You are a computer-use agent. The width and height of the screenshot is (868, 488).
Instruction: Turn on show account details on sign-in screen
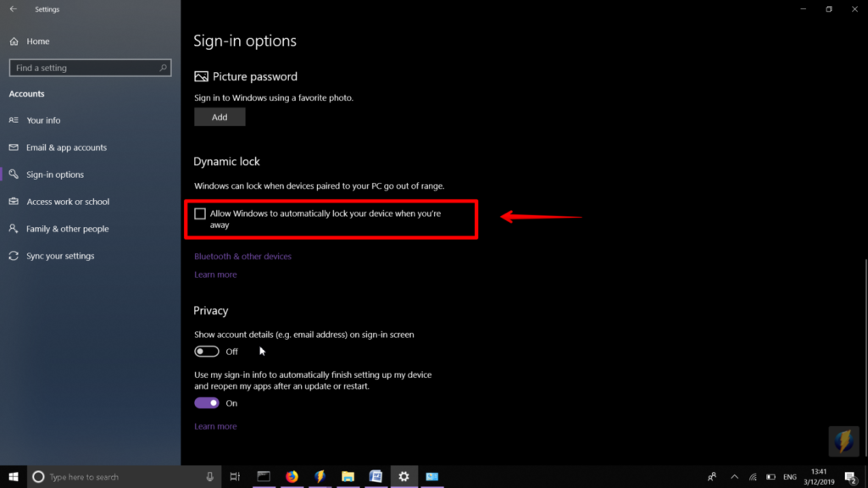click(x=207, y=352)
